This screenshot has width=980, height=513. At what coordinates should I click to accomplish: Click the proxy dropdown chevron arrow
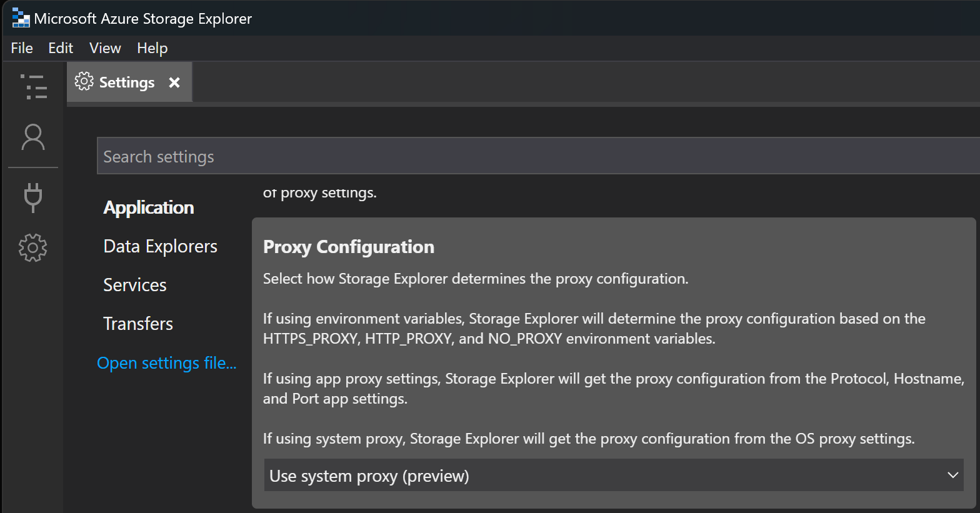tap(952, 476)
